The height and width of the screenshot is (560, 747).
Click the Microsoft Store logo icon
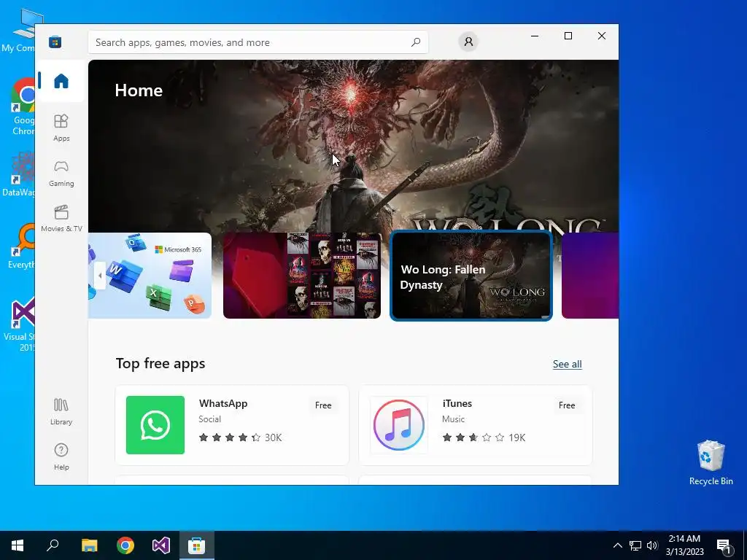click(55, 42)
